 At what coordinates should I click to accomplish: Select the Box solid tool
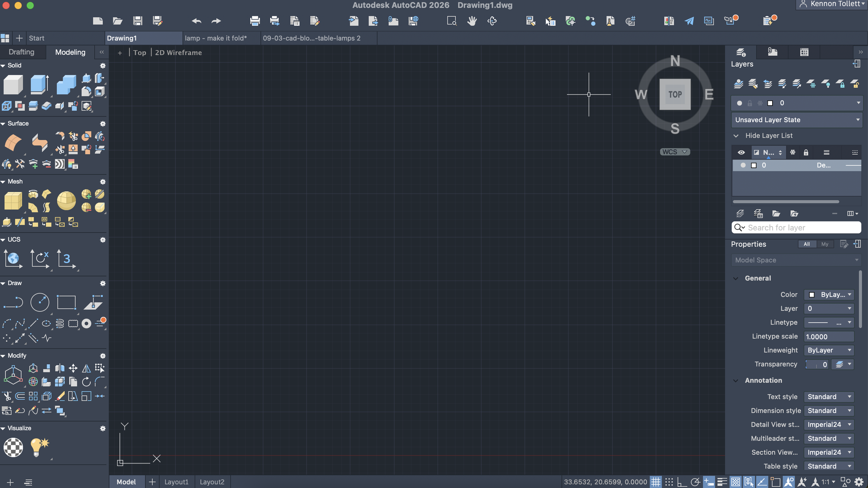pyautogui.click(x=13, y=85)
